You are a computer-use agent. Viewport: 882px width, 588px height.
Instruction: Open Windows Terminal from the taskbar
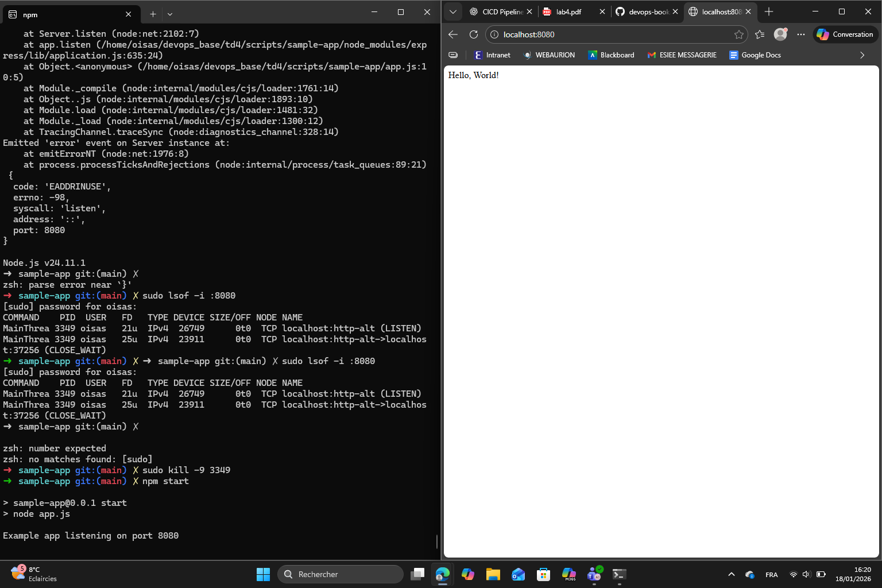click(618, 574)
